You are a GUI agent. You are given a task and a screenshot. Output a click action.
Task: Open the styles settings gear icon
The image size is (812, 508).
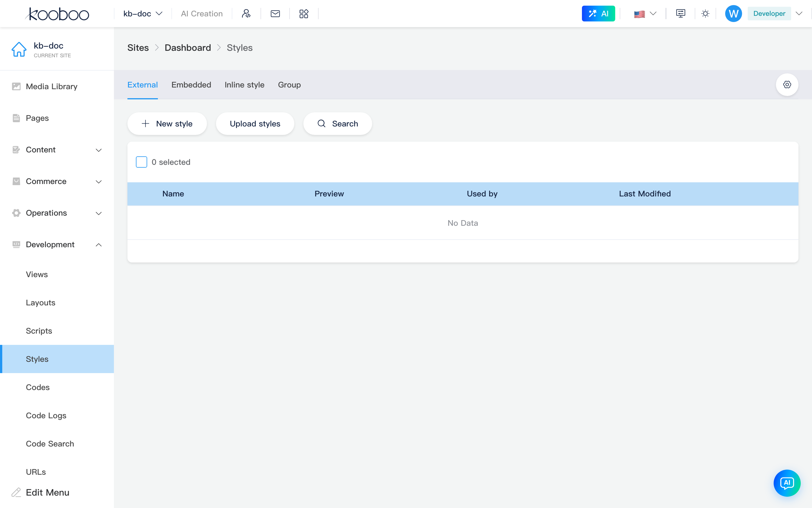pyautogui.click(x=787, y=85)
